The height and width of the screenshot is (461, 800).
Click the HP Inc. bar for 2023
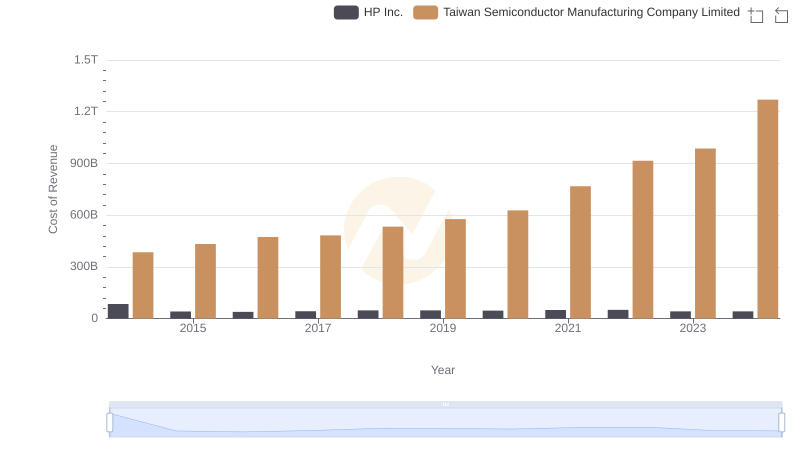click(681, 315)
